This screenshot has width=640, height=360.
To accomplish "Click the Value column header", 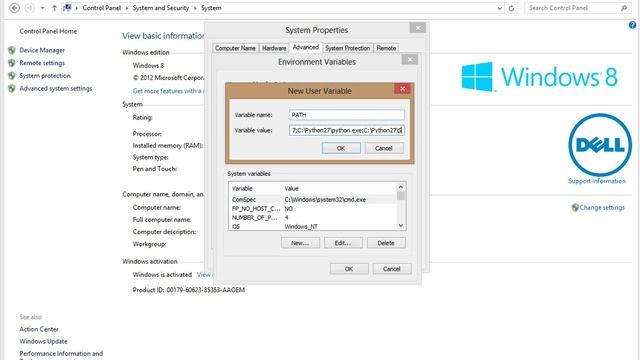I will point(339,189).
